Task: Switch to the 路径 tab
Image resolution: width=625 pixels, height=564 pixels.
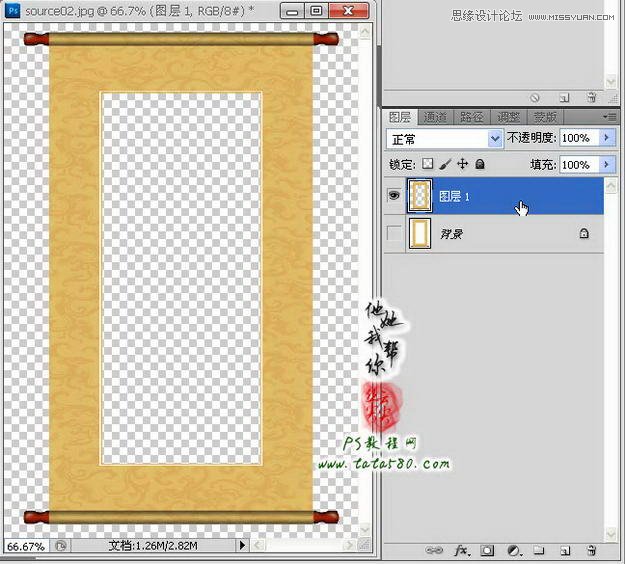Action: click(472, 117)
